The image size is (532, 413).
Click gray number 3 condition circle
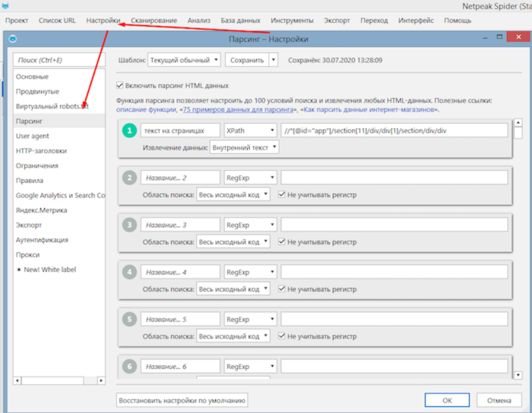coord(129,225)
